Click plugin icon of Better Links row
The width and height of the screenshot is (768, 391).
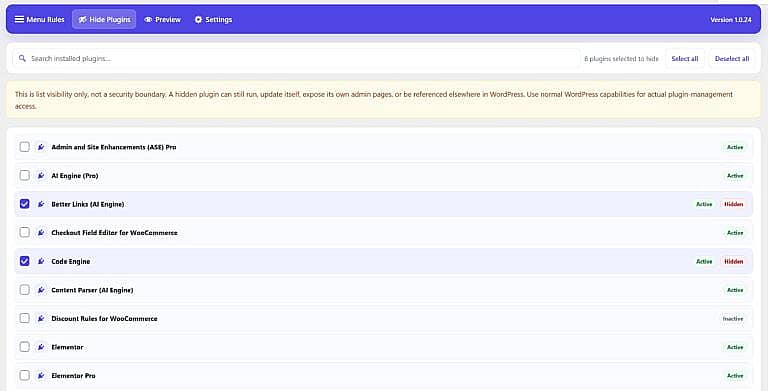[x=41, y=204]
